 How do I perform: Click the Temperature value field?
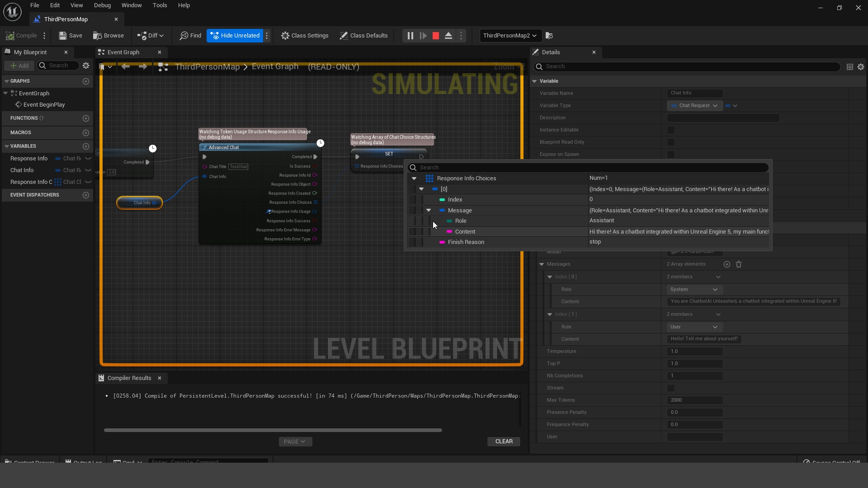coord(694,352)
